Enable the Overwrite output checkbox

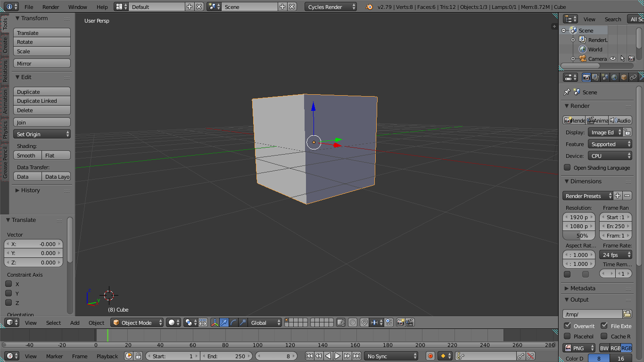[566, 326]
